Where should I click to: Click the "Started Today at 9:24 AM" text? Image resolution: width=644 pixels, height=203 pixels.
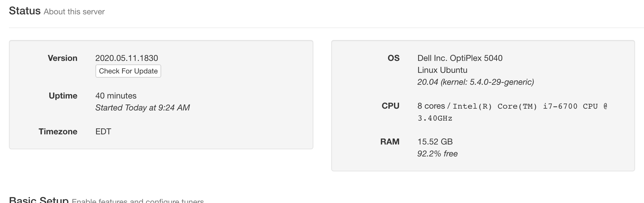[x=142, y=107]
